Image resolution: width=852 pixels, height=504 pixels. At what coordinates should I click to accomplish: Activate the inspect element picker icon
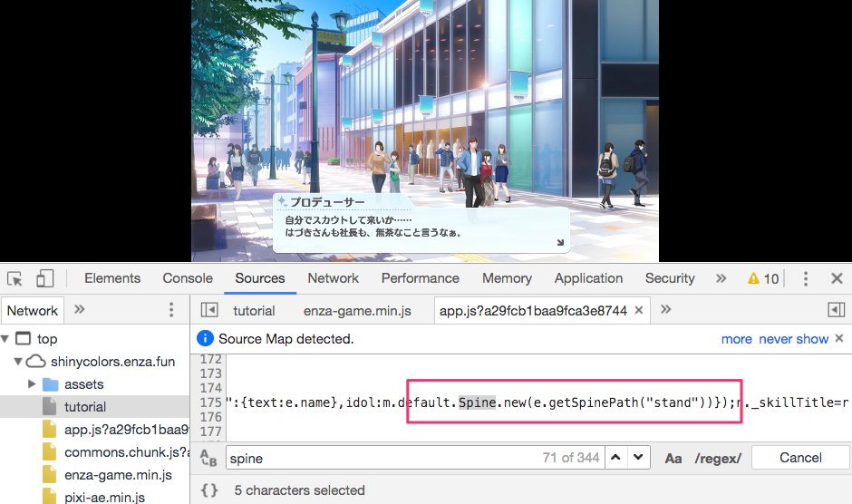click(15, 279)
